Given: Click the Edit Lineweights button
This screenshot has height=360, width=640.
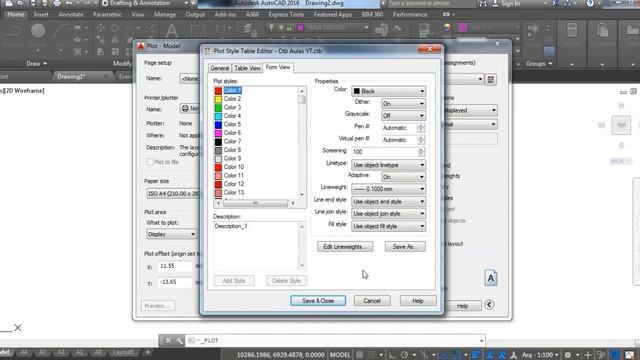Looking at the screenshot, I should [345, 247].
